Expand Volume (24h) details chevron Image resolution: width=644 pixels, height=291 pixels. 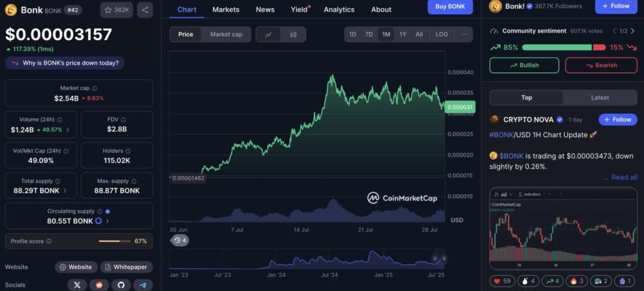pyautogui.click(x=68, y=129)
